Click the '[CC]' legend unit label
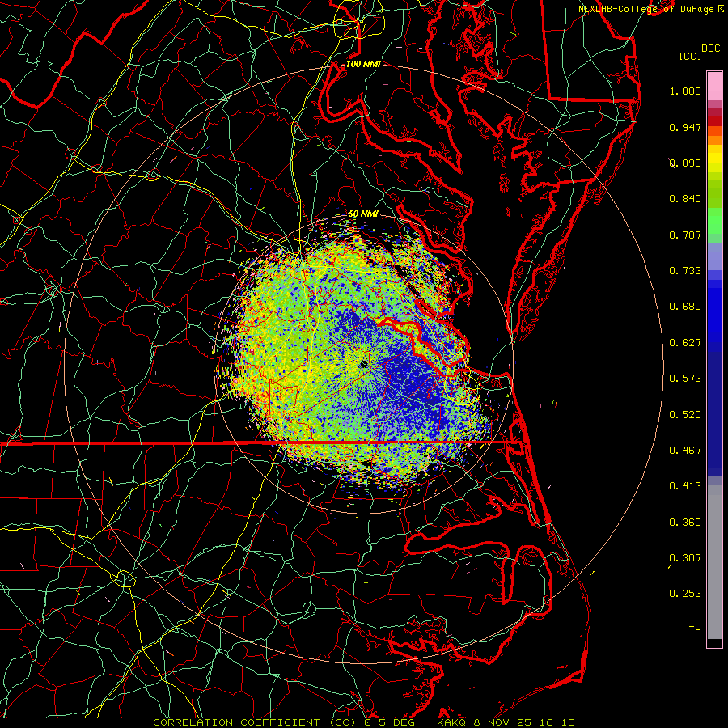This screenshot has height=728, width=728. tap(690, 56)
